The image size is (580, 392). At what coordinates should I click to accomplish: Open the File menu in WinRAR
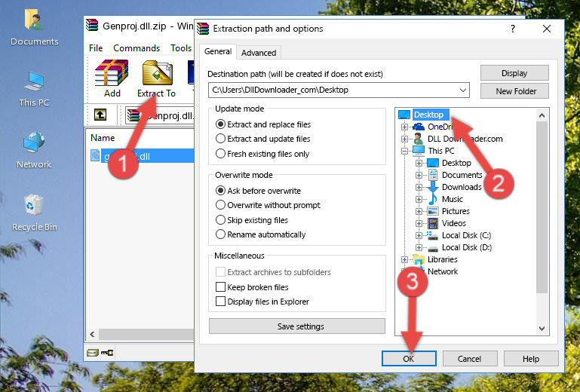[x=96, y=48]
